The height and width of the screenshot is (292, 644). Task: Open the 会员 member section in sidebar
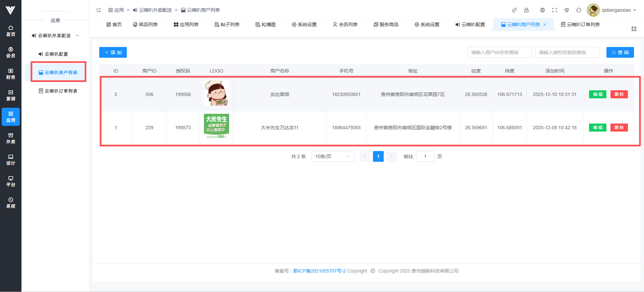[x=11, y=52]
